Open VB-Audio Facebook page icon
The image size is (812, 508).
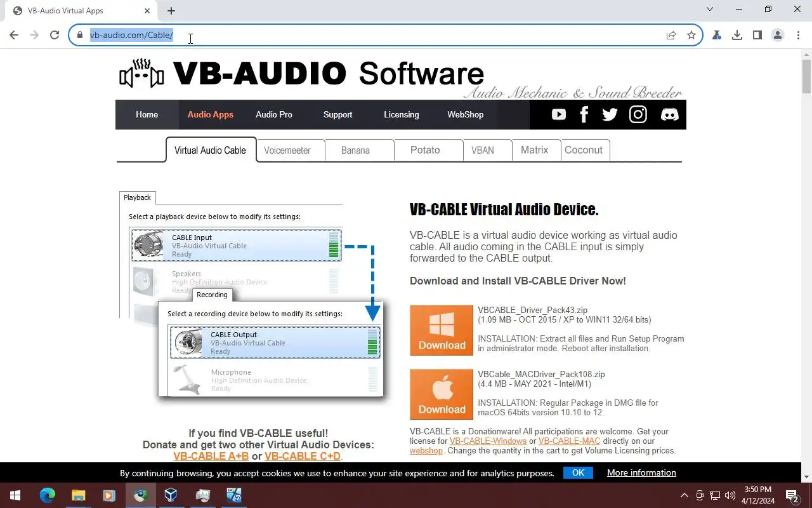[584, 114]
